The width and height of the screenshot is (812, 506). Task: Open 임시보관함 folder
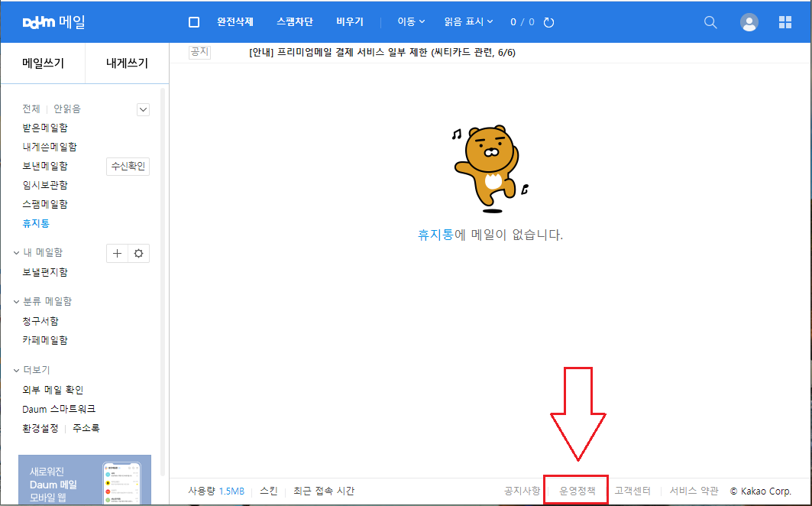pyautogui.click(x=45, y=185)
